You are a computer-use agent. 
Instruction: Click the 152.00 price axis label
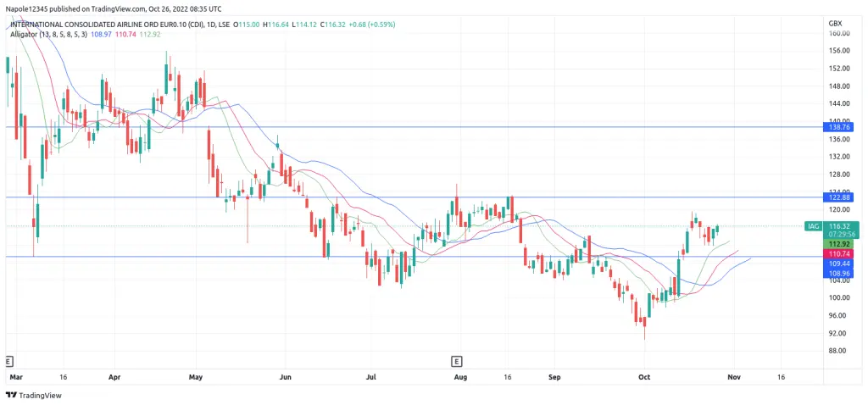pyautogui.click(x=839, y=69)
